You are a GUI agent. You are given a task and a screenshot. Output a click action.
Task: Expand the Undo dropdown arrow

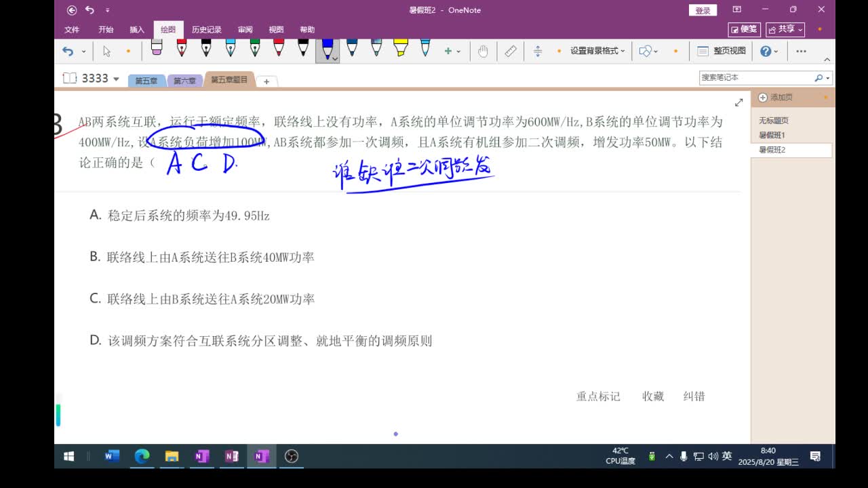(83, 52)
